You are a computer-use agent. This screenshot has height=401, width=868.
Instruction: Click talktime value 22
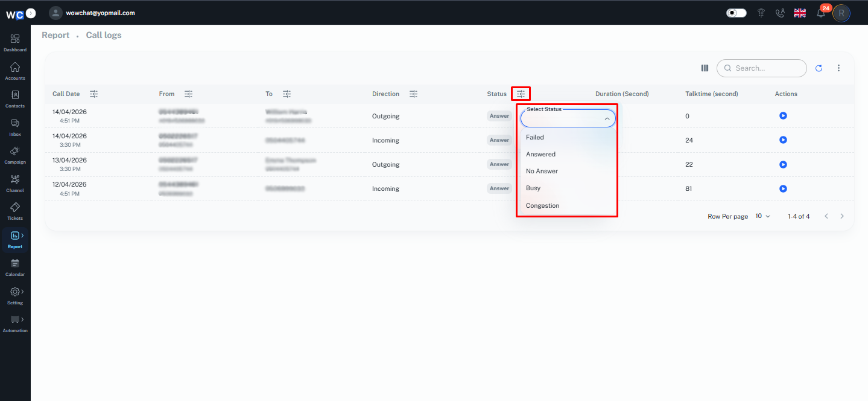click(689, 164)
